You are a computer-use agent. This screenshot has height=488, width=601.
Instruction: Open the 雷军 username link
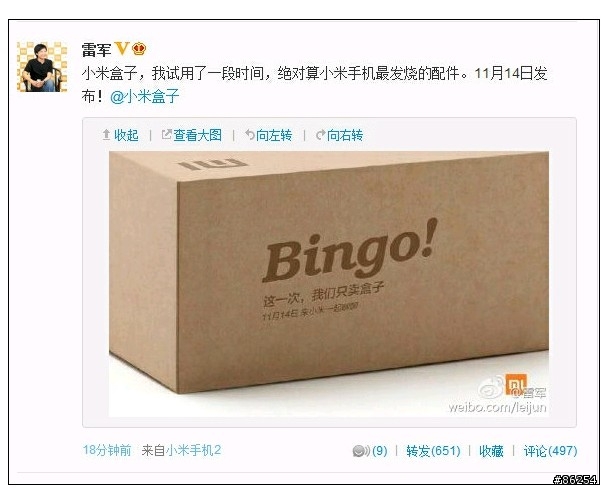96,50
